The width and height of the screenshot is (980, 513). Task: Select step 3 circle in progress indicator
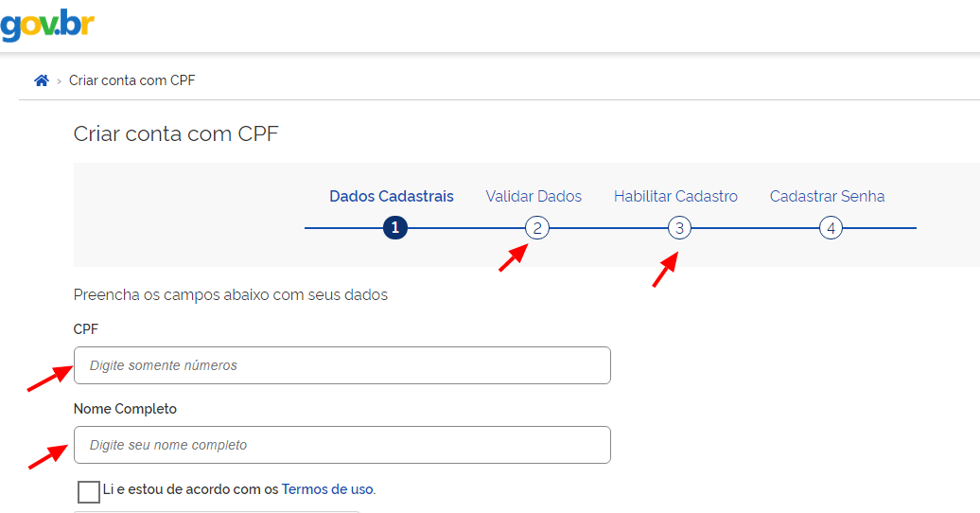pos(679,228)
